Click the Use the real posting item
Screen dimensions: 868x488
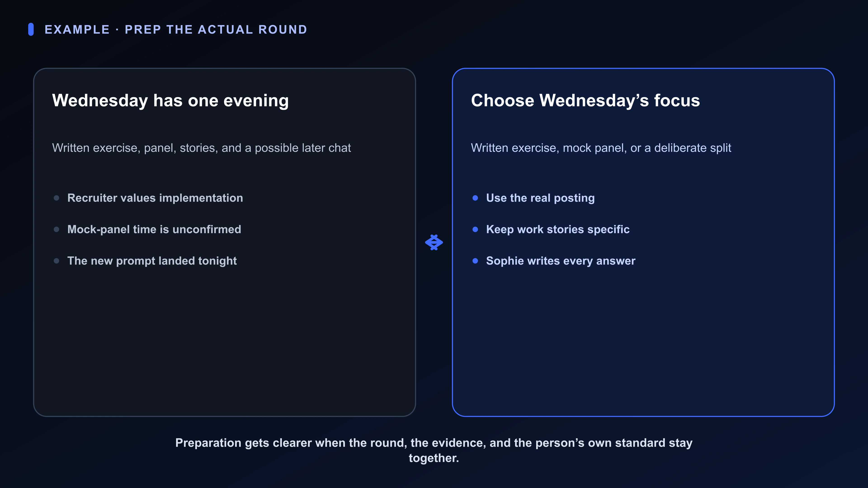pyautogui.click(x=540, y=198)
